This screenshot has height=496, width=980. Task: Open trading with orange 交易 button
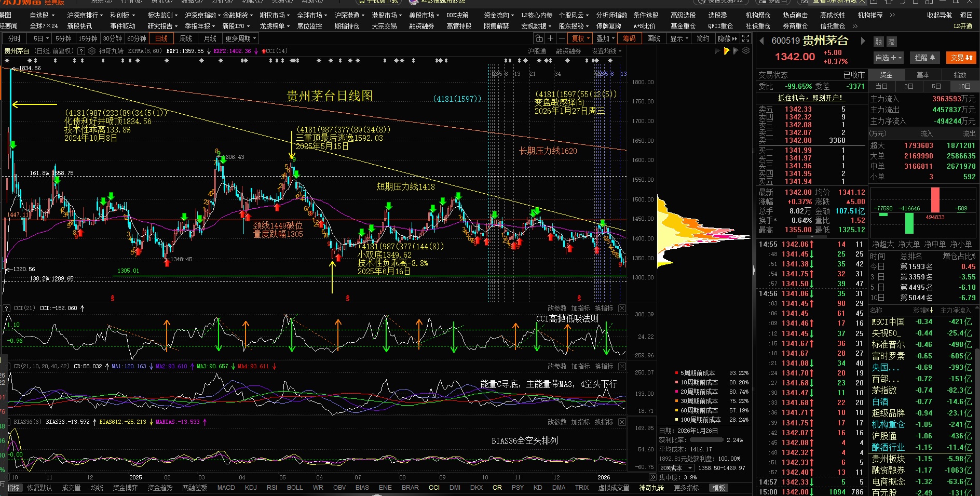(961, 58)
